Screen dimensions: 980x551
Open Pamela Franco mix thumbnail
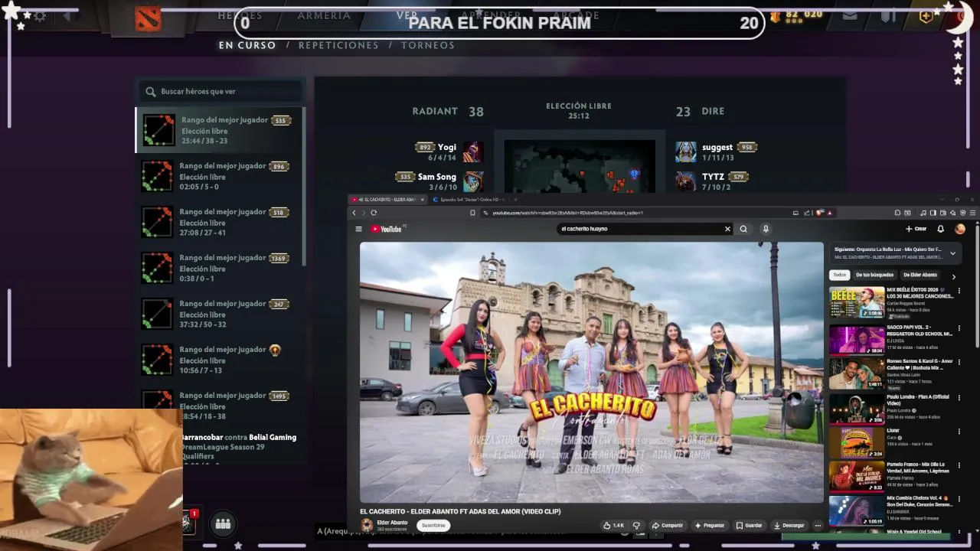pos(857,476)
